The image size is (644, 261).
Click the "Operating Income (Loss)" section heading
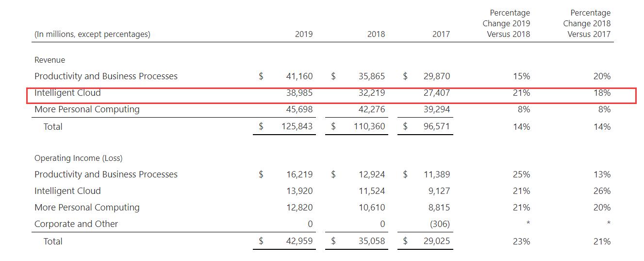78,158
